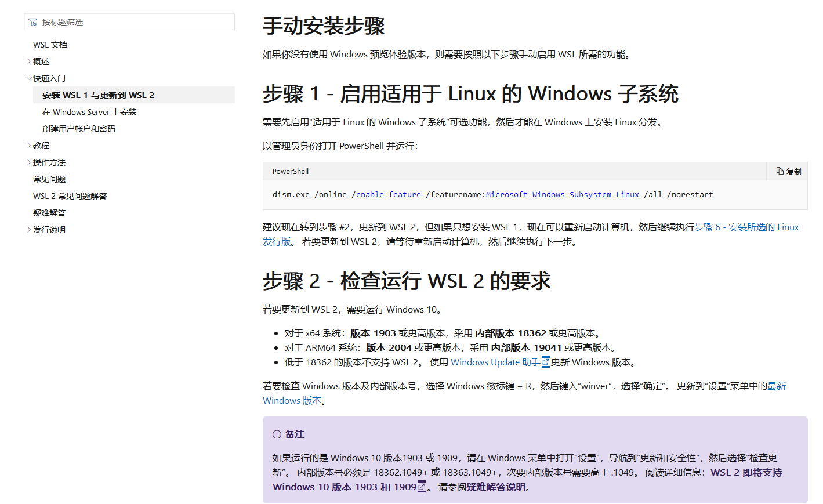Click the 步骤 2 - 检查运行 WSL 2 的要求 heading
Screen dimensions: 823x504
point(407,281)
